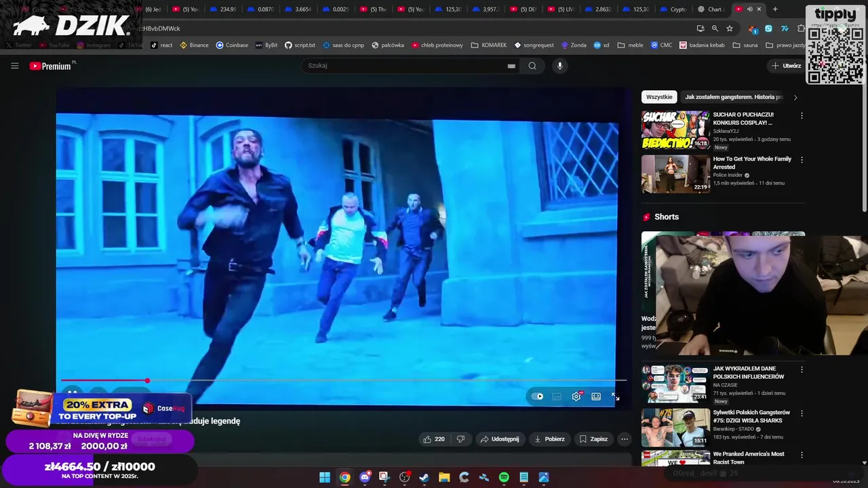Open Discord from the taskbar
This screenshot has width=868, height=488.
click(365, 477)
